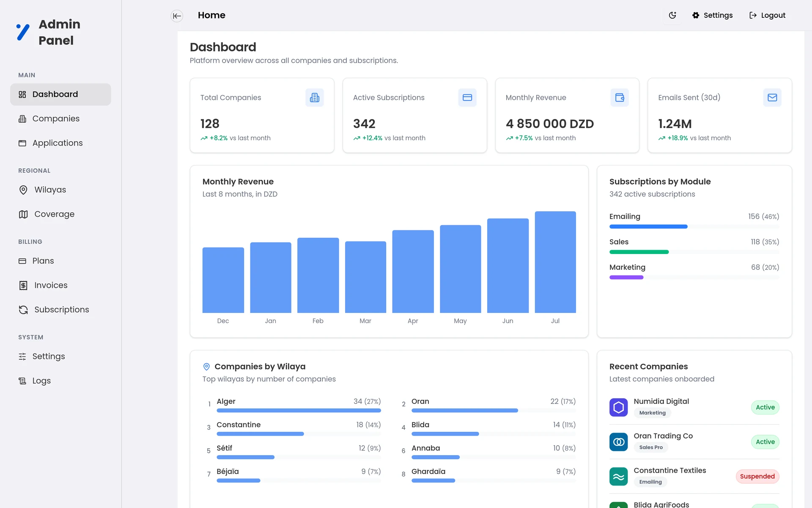Click the Companies building icon in the sidebar
The height and width of the screenshot is (508, 812).
point(22,119)
